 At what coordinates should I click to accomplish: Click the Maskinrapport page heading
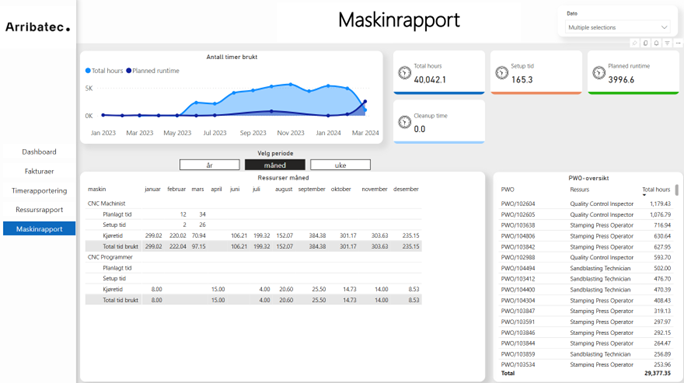(399, 20)
